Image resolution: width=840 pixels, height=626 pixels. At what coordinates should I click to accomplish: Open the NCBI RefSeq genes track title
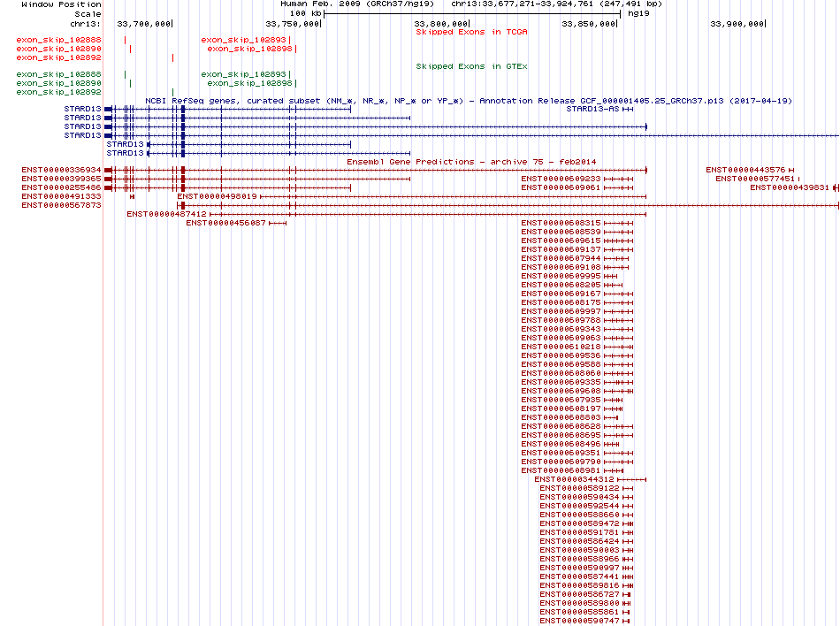tap(469, 101)
